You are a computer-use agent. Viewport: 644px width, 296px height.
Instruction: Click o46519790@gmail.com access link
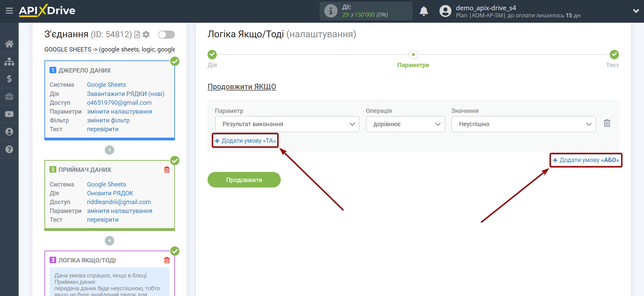click(x=119, y=103)
